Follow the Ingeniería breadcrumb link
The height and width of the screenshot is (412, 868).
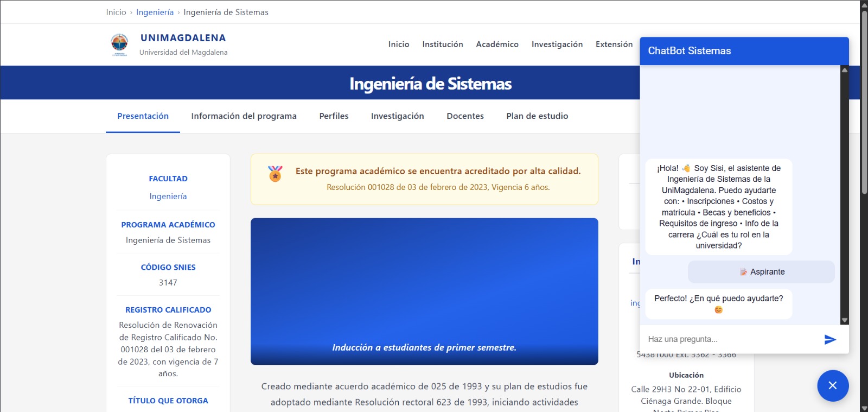click(155, 12)
